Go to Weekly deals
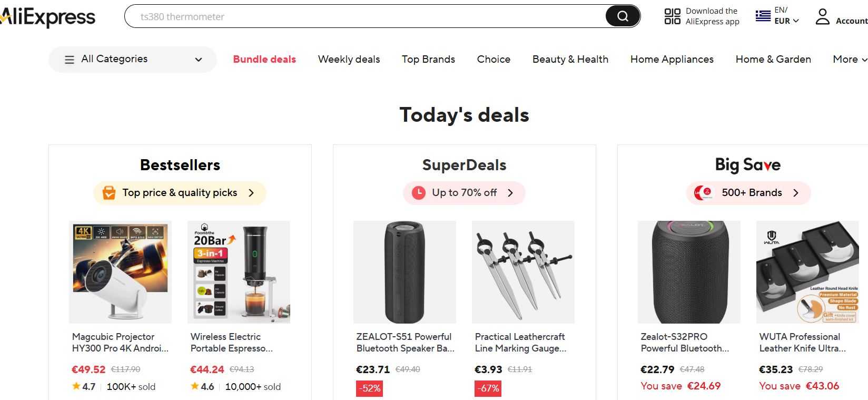This screenshot has height=400, width=868. click(349, 60)
